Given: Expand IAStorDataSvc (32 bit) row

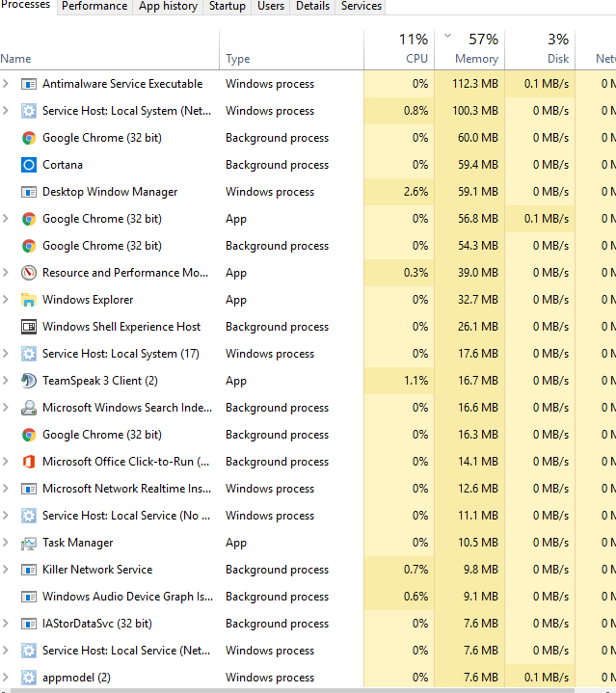Looking at the screenshot, I should [6, 623].
